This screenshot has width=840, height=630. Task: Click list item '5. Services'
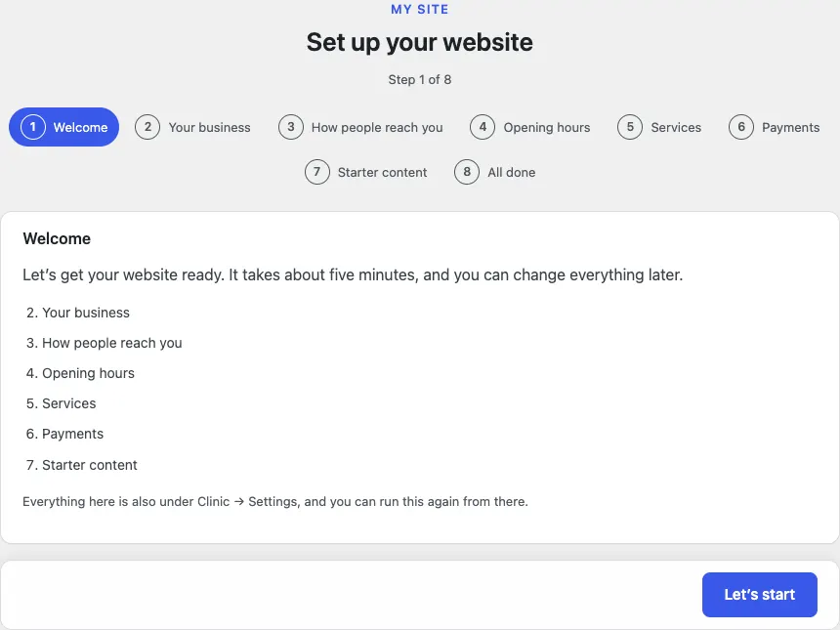tap(62, 403)
